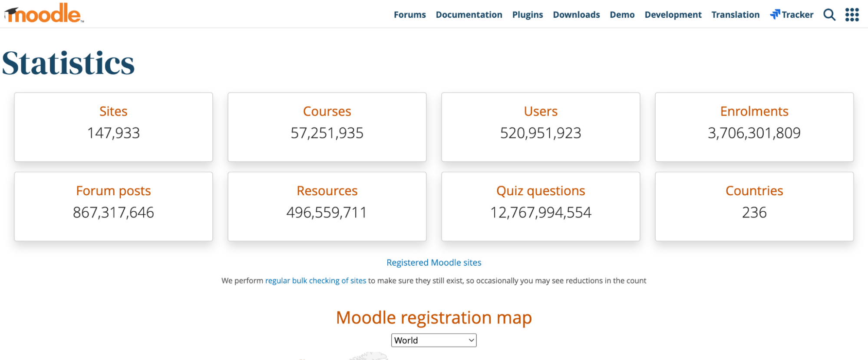Open the Forums menu item
Screen dimensions: 868x360
tap(410, 15)
